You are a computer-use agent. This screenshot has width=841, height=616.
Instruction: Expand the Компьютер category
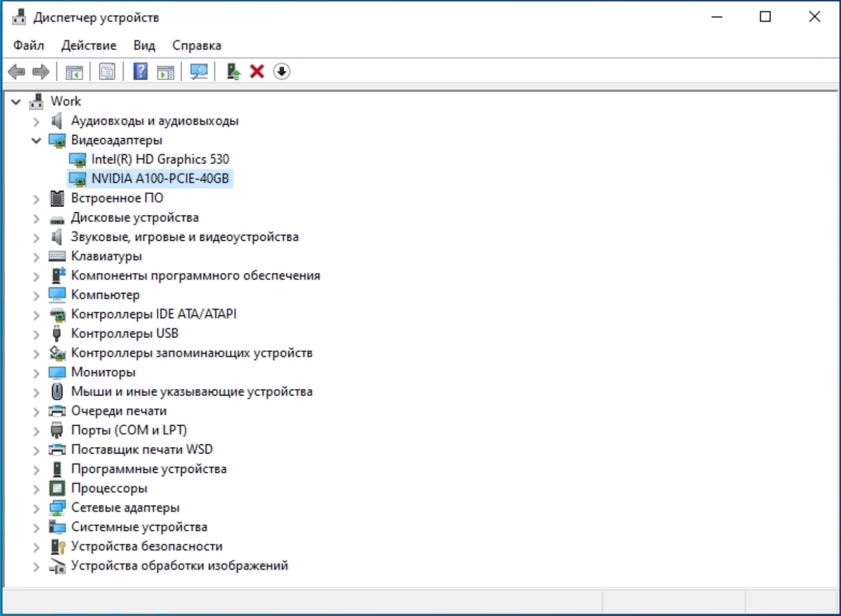coord(36,295)
